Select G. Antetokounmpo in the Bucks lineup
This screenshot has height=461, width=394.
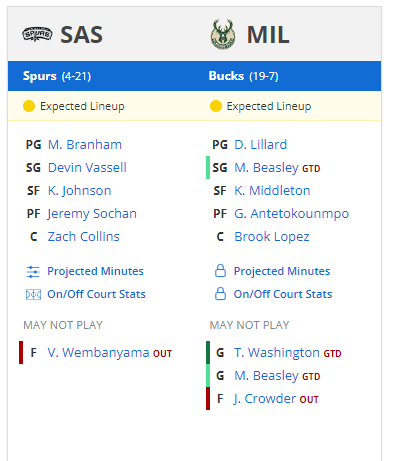pos(292,214)
